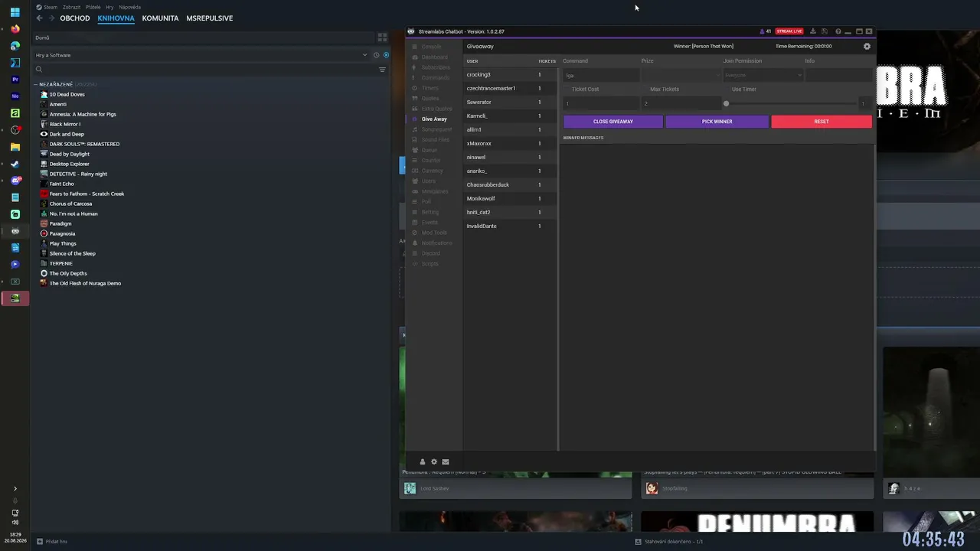
Task: Click CLOSE GIVEAWAY button
Action: coord(613,122)
